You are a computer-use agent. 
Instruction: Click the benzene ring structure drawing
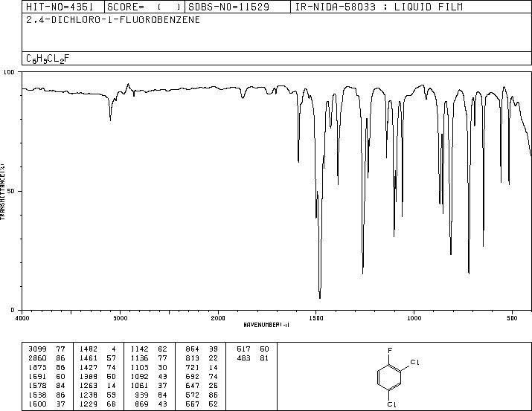pyautogui.click(x=389, y=378)
